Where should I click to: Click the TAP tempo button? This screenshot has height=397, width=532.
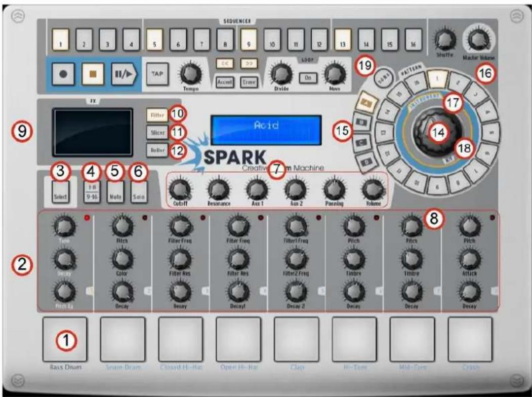coord(157,74)
